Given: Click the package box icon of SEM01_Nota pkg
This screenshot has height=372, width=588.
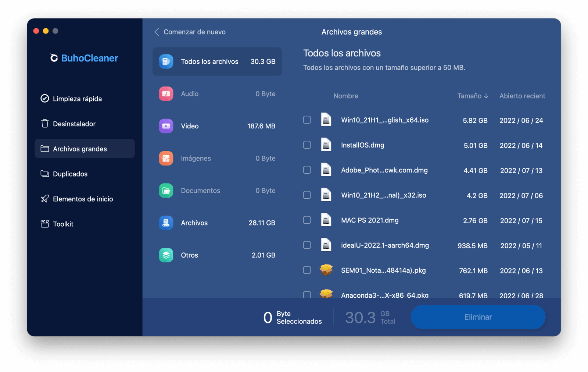Looking at the screenshot, I should coord(326,270).
